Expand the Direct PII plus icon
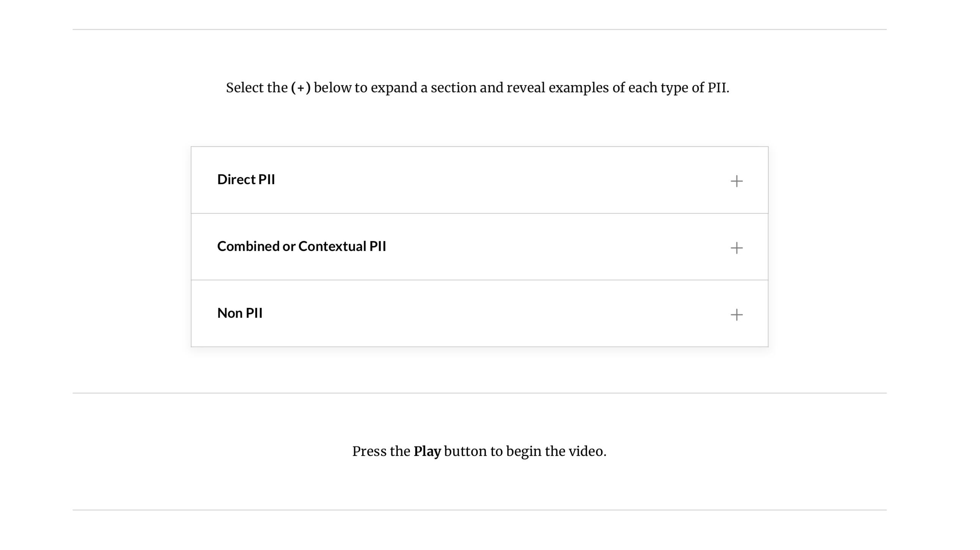This screenshot has width=980, height=550. click(x=737, y=181)
